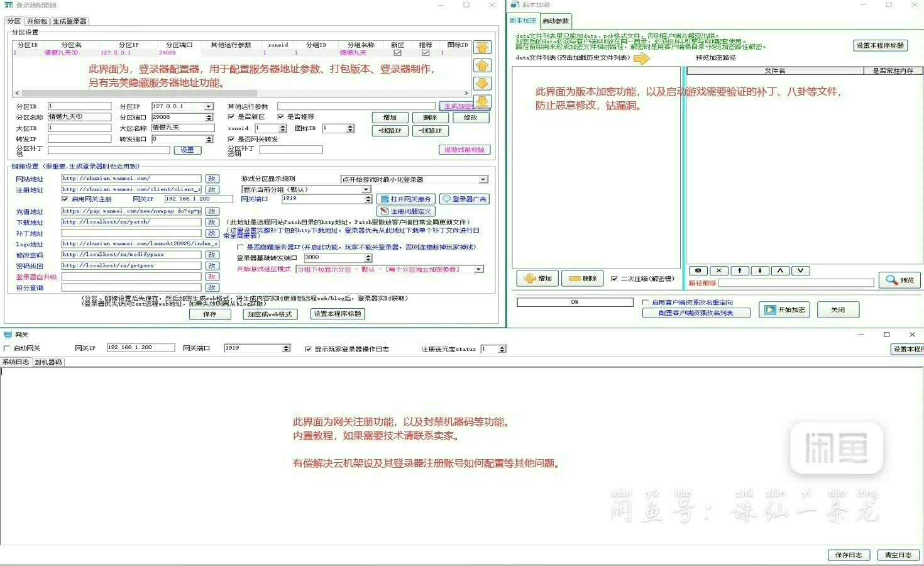Click left arrow of partition list horizontal scrollbar

click(16, 93)
